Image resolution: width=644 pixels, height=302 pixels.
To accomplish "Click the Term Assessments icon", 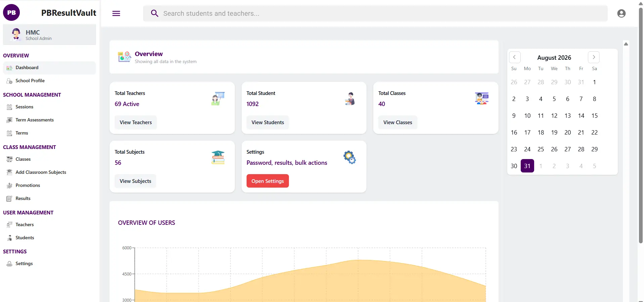I will [x=9, y=120].
